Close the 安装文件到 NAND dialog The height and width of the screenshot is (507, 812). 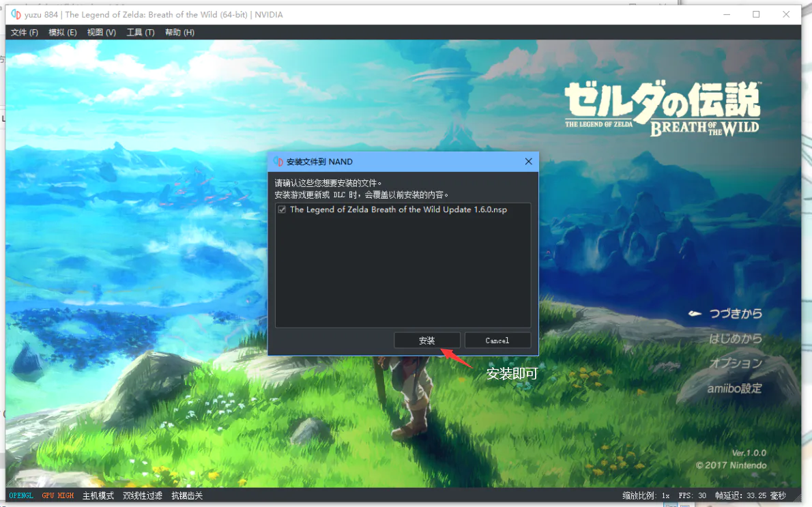528,162
